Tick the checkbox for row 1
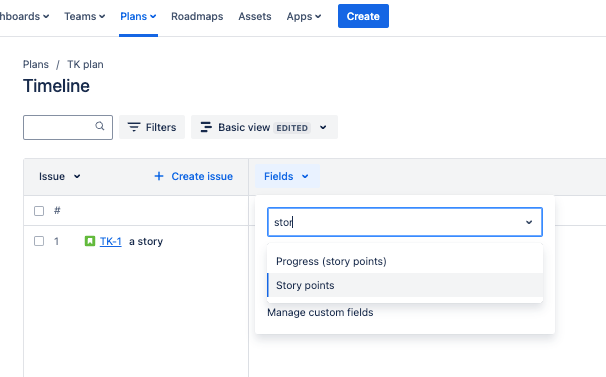Image resolution: width=606 pixels, height=377 pixels. tap(39, 241)
